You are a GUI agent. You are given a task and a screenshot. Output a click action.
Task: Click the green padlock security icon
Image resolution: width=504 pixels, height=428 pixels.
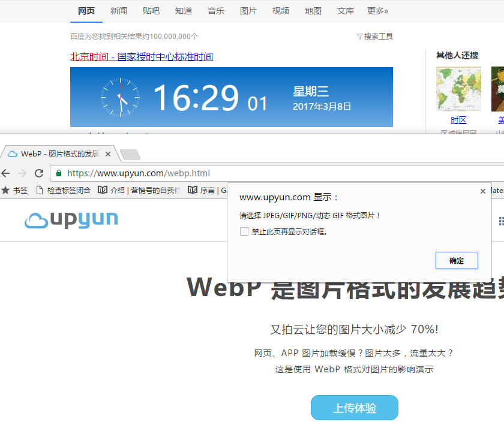pos(59,173)
